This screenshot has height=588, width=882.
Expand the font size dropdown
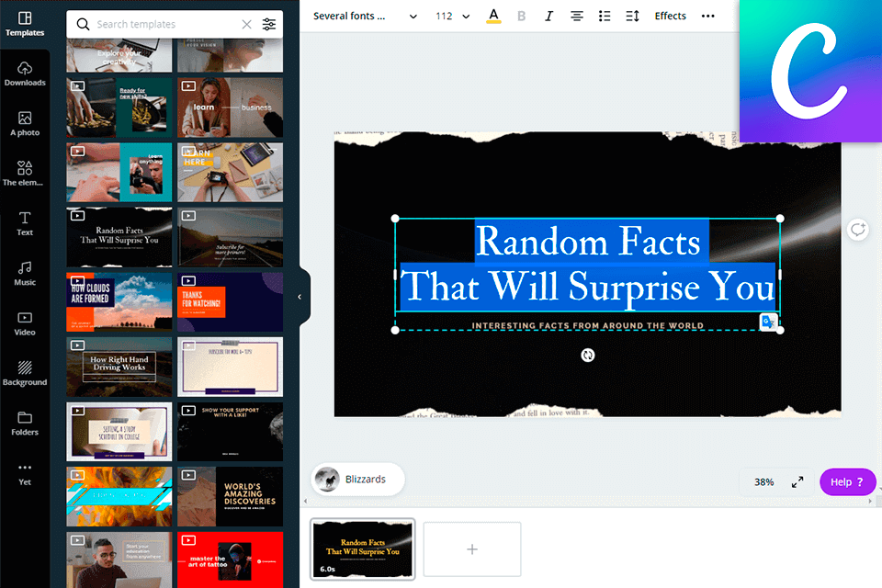466,17
